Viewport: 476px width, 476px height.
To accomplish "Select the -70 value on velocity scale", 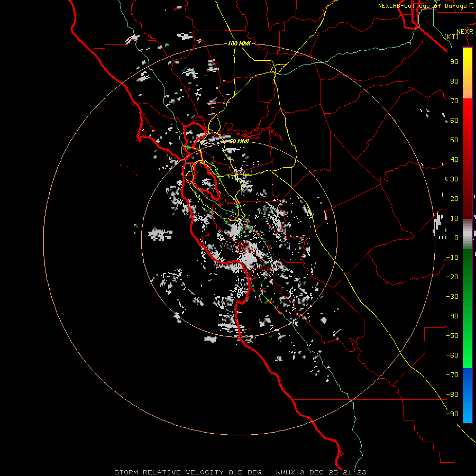I will coord(452,375).
